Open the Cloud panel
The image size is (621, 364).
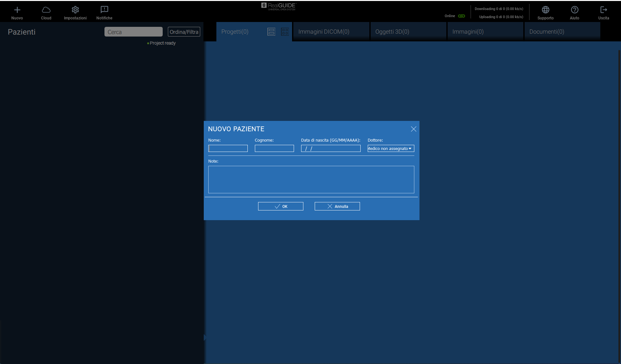pyautogui.click(x=46, y=10)
